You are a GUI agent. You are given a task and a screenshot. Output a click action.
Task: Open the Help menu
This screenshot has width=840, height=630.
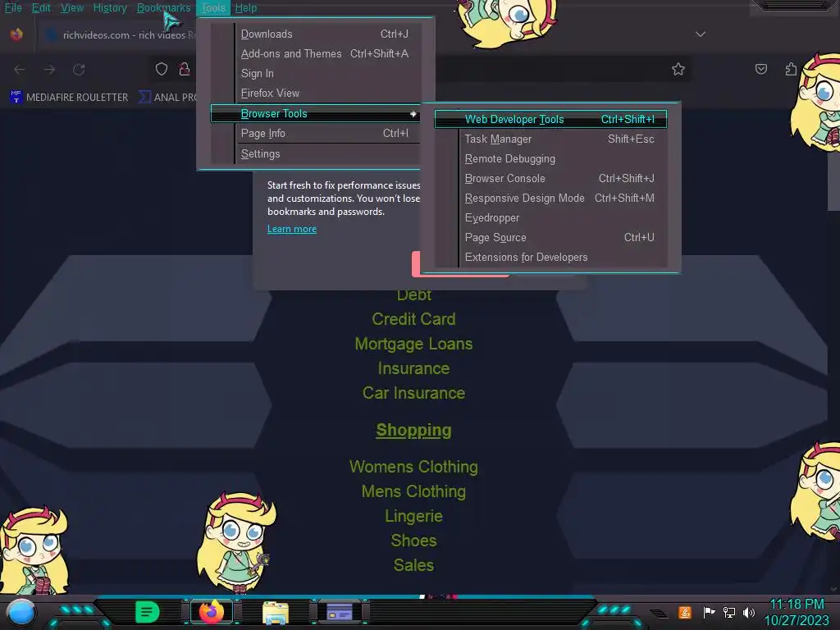[246, 7]
